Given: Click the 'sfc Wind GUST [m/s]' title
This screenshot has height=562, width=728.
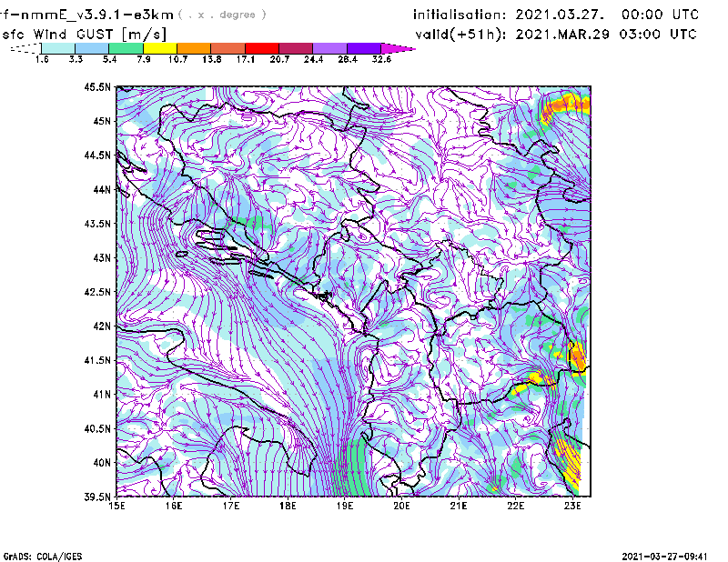Looking at the screenshot, I should click(84, 35).
